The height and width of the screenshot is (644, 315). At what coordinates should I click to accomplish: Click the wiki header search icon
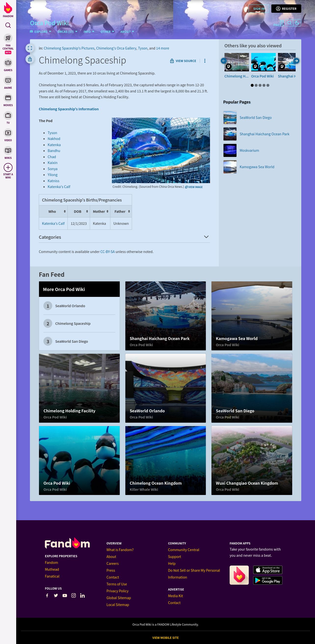pos(289,23)
